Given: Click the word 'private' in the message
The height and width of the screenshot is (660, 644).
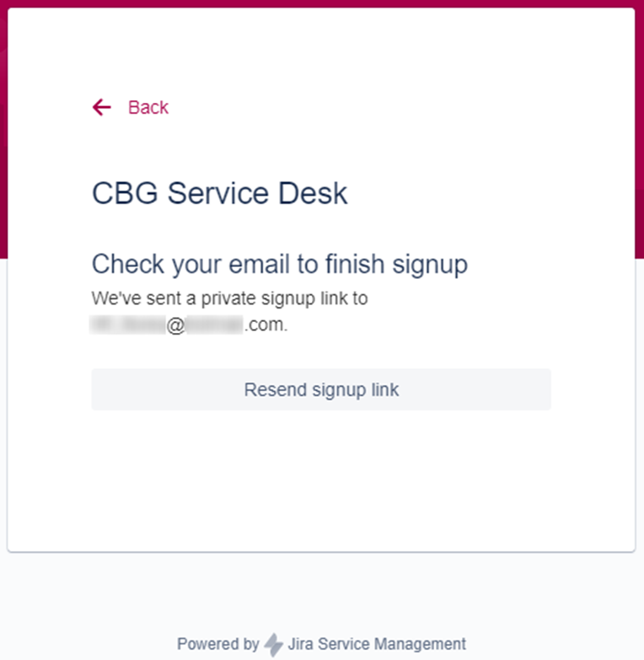Looking at the screenshot, I should click(x=228, y=298).
